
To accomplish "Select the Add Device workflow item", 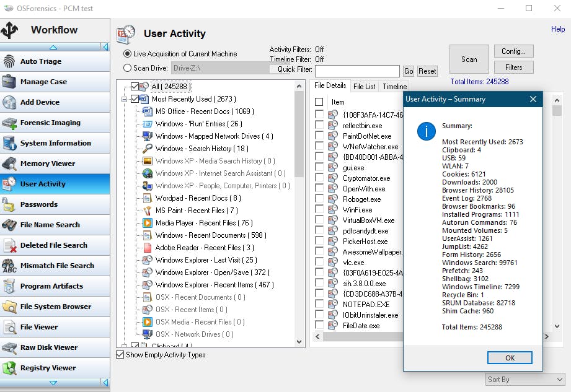I will click(x=55, y=102).
